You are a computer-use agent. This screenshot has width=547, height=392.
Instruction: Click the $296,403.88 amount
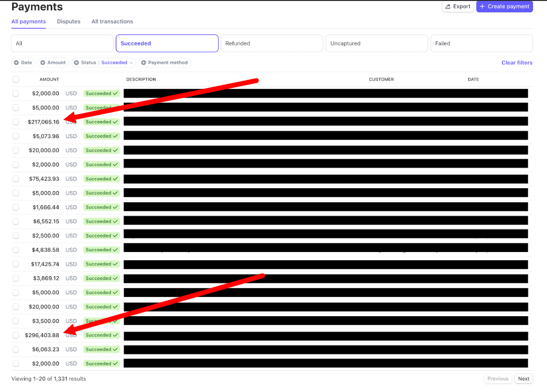[42, 335]
